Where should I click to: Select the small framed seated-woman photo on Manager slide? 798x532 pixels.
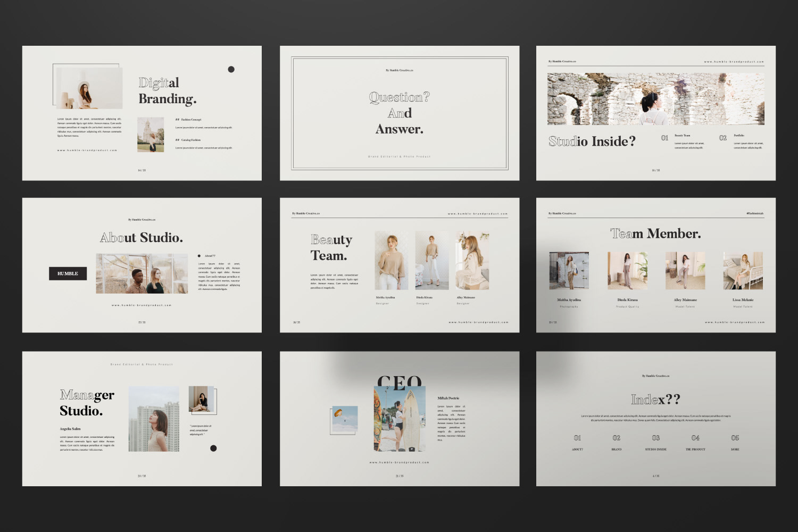pyautogui.click(x=202, y=399)
